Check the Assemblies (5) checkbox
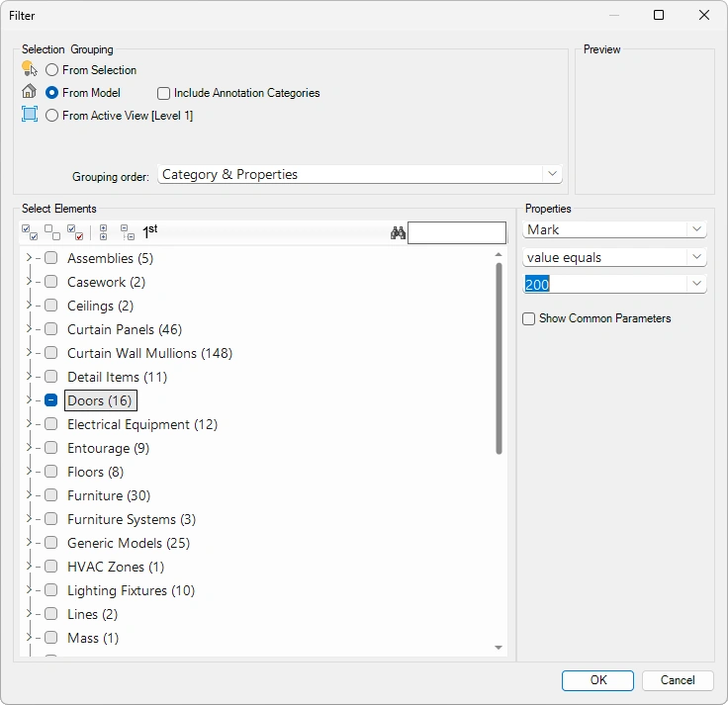Screen dimensions: 728x705 [x=51, y=258]
